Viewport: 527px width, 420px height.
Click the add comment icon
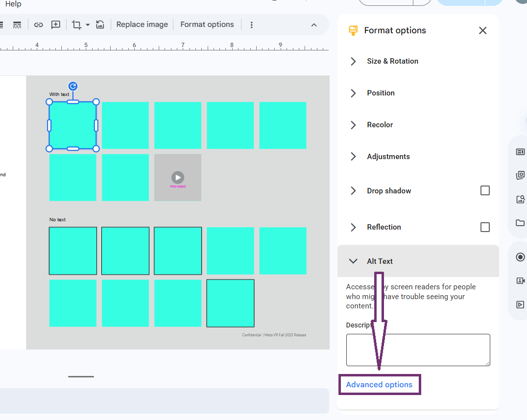pyautogui.click(x=56, y=24)
